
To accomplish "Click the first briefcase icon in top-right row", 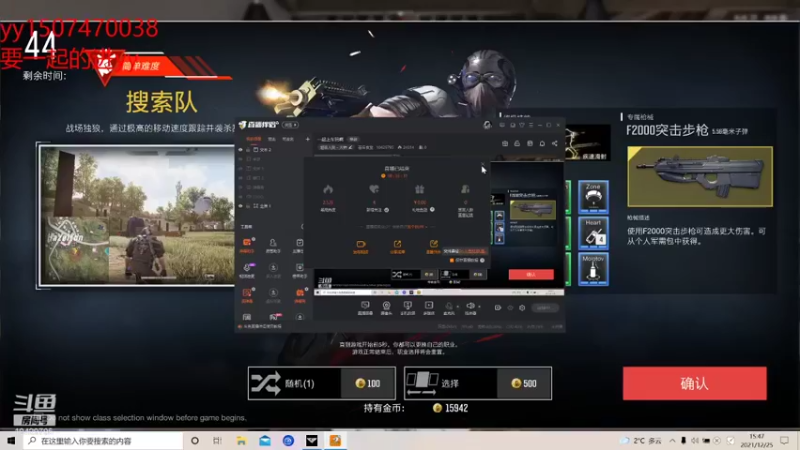I will pos(505,143).
